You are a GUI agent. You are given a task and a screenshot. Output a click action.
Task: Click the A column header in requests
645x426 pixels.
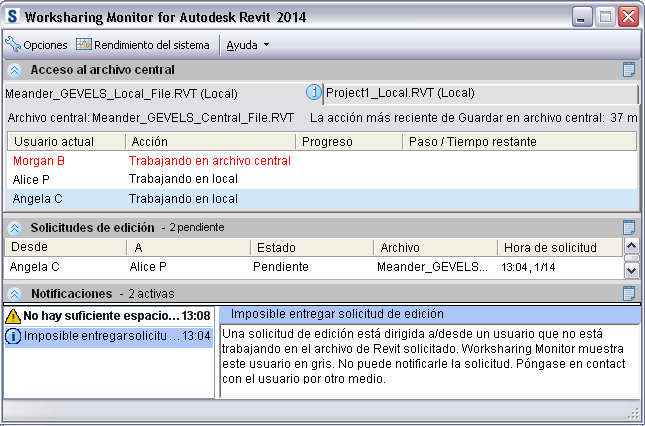click(189, 248)
